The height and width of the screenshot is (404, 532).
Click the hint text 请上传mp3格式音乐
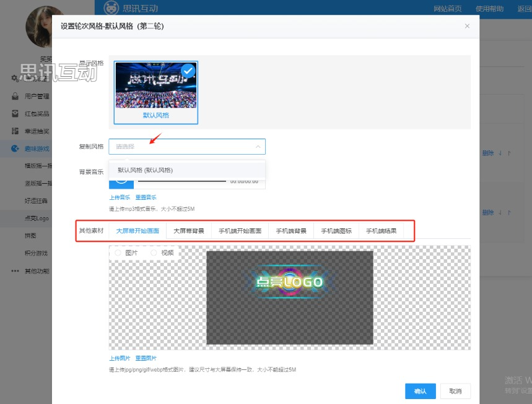(152, 208)
